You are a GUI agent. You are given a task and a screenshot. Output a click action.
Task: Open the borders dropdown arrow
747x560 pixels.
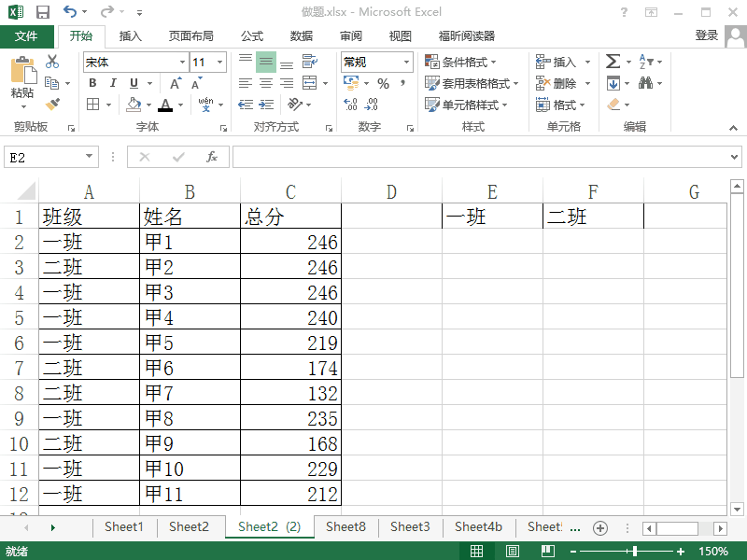point(108,105)
